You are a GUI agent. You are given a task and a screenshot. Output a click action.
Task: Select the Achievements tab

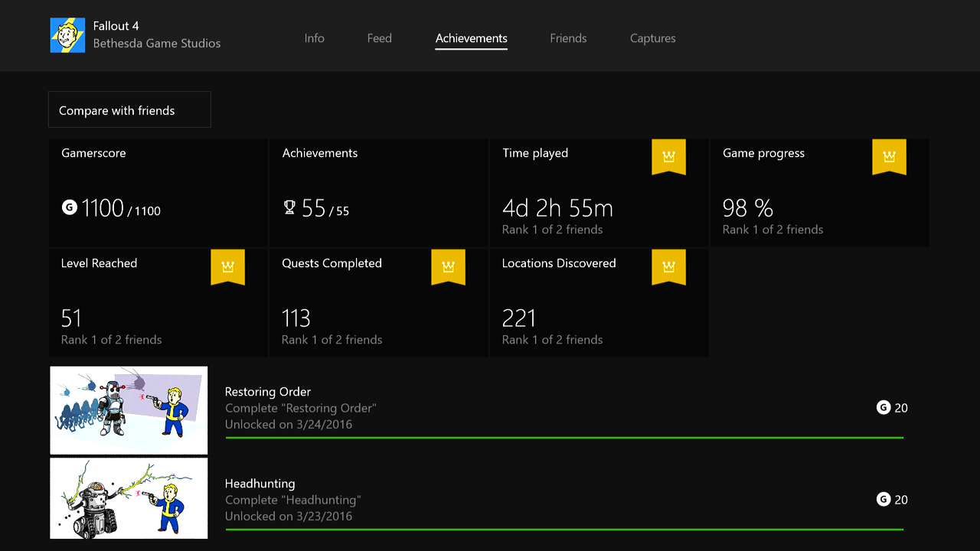(472, 38)
